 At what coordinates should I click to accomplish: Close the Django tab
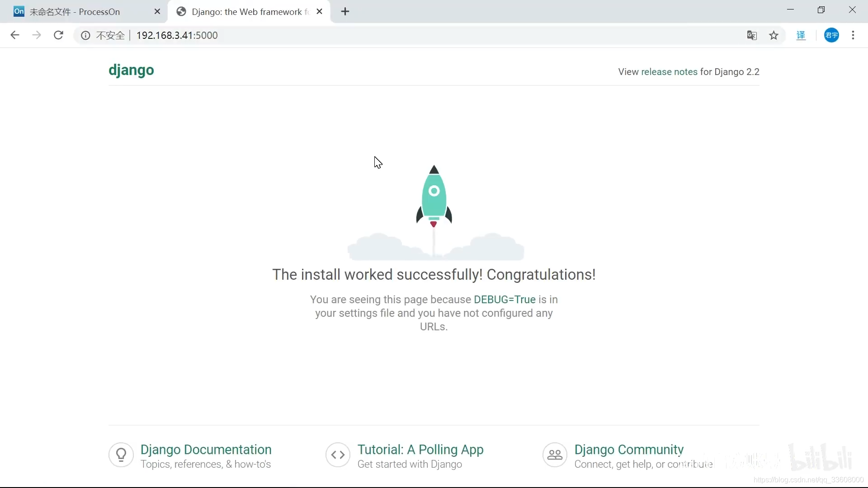(x=320, y=12)
